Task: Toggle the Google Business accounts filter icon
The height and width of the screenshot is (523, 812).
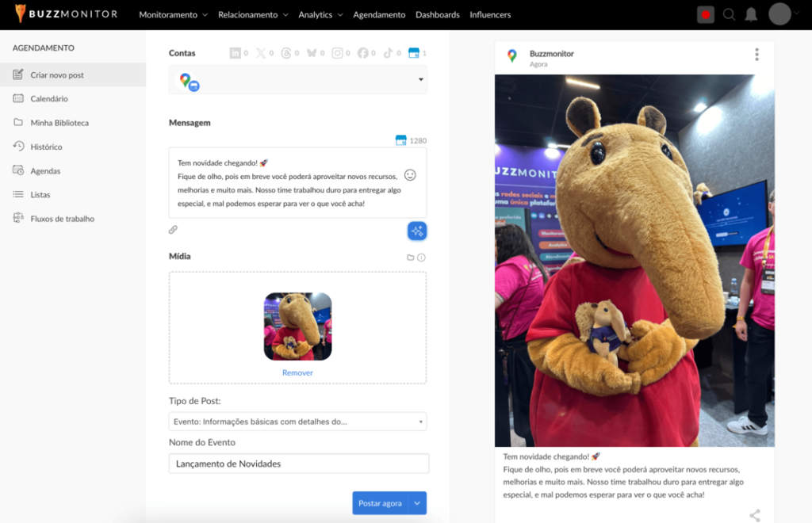Action: coord(412,53)
